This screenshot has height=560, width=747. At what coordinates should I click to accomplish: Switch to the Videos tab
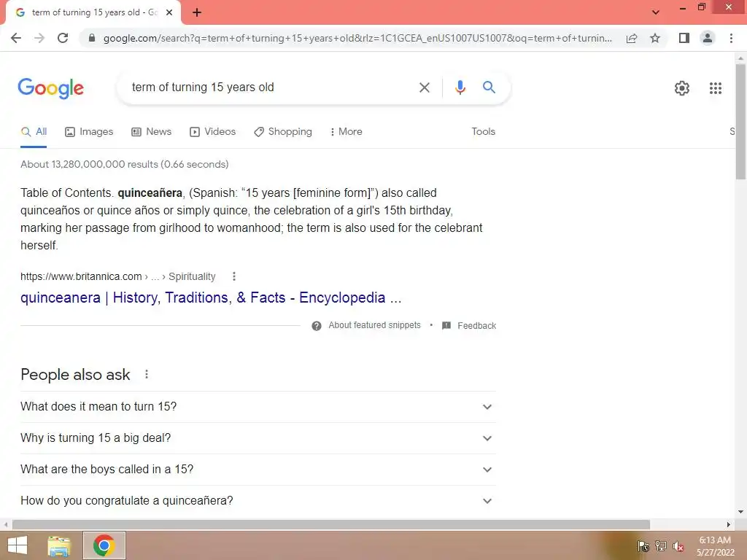click(212, 132)
